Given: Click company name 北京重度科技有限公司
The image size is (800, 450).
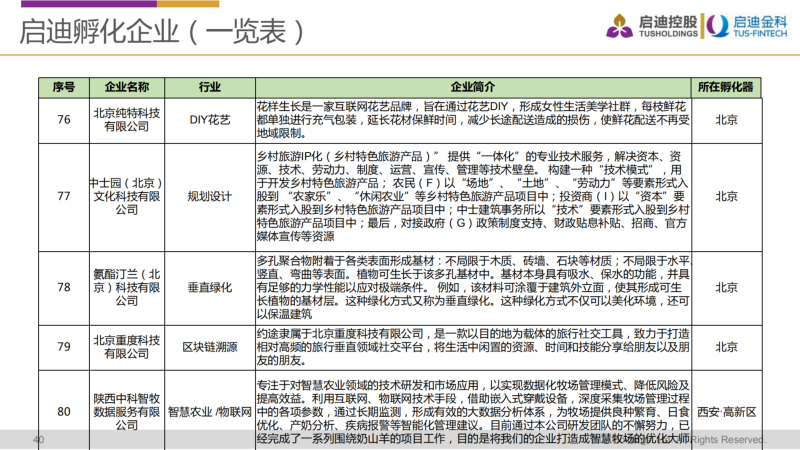Looking at the screenshot, I should pos(127,347).
